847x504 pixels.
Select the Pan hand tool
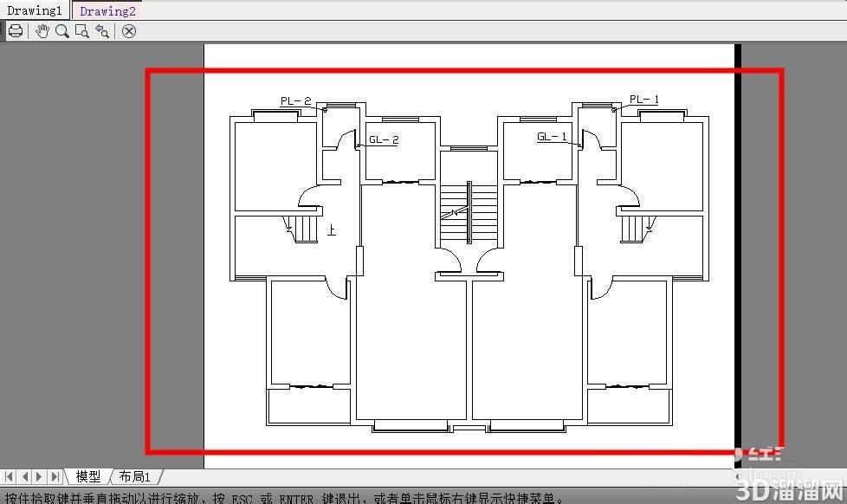point(42,31)
